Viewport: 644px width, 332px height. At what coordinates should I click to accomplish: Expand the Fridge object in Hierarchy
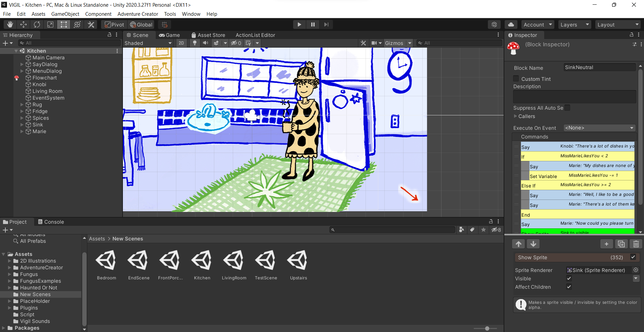[22, 111]
